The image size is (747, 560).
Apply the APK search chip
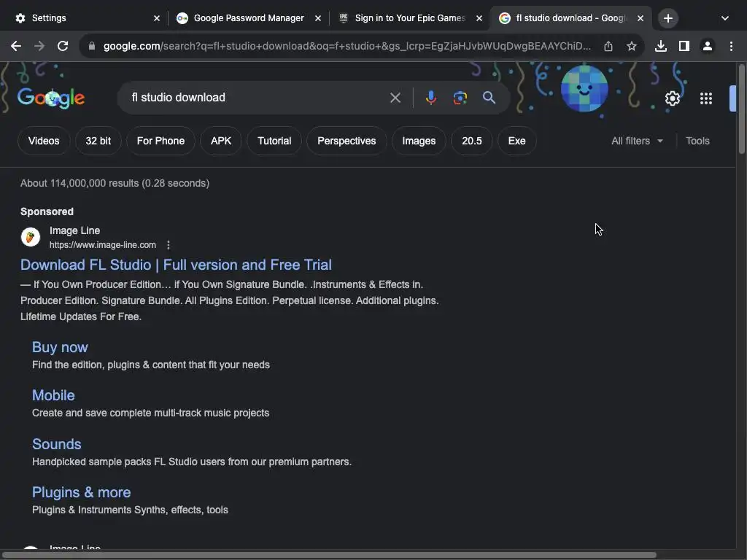point(221,141)
